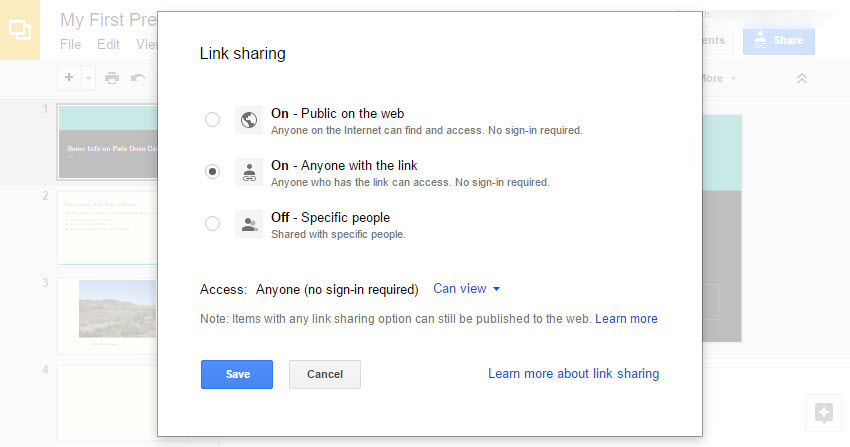
Task: Cancel the link sharing dialog
Action: 325,374
